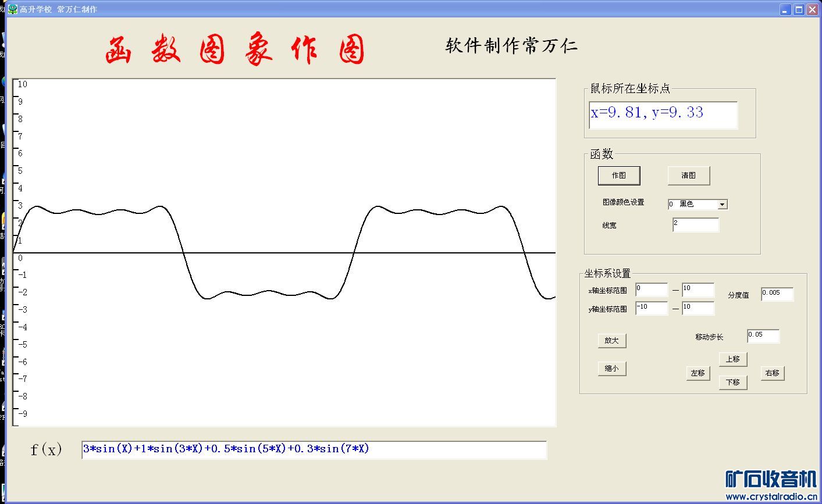Close the 高升学校 window
The image size is (822, 504).
click(812, 9)
